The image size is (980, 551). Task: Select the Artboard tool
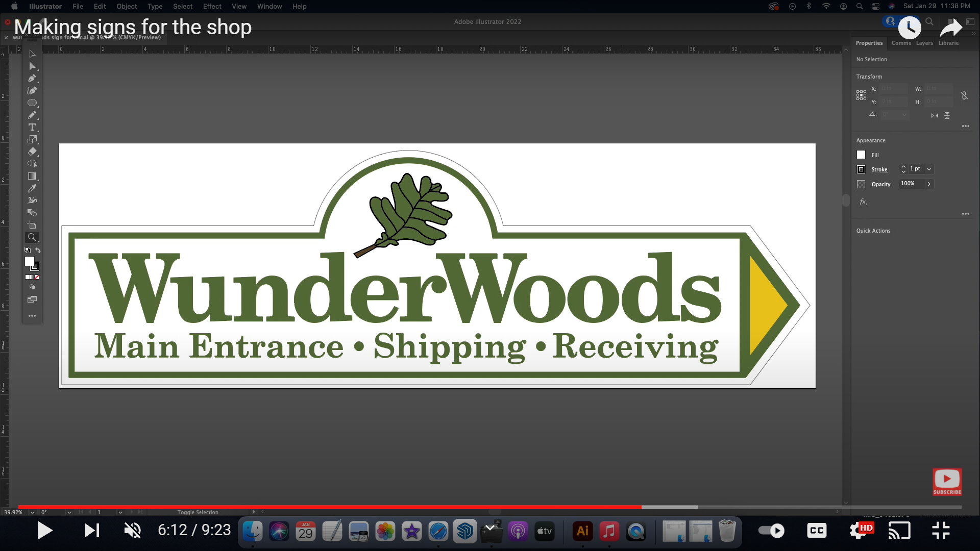click(32, 226)
